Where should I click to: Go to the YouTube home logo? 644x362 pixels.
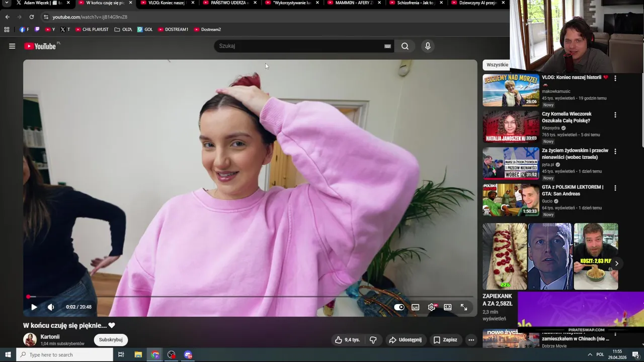40,46
